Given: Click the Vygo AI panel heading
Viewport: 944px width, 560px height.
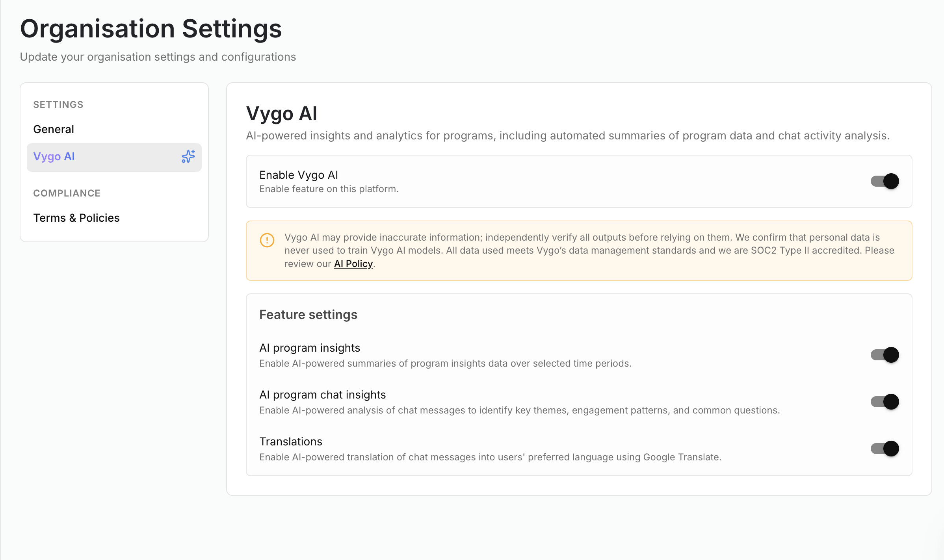Looking at the screenshot, I should (x=281, y=114).
